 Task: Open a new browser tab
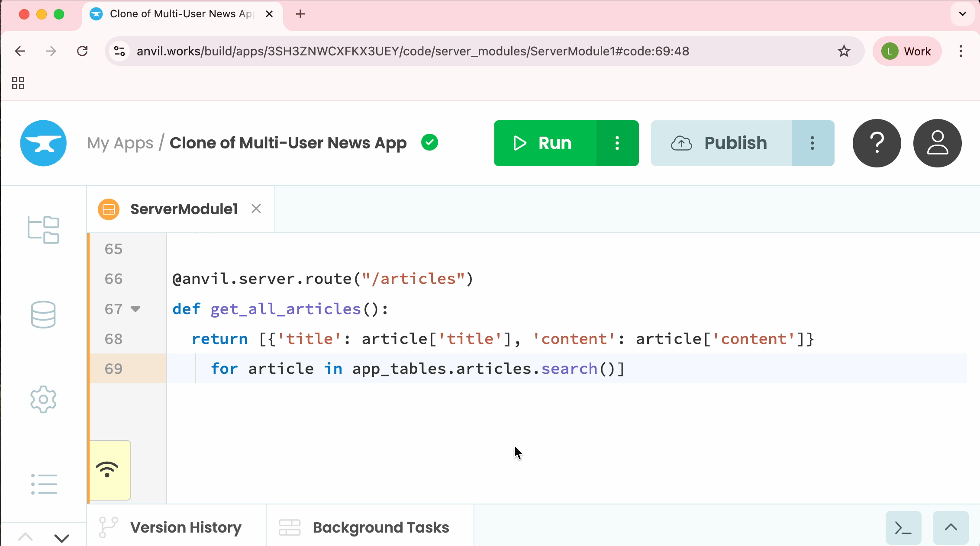[x=300, y=14]
